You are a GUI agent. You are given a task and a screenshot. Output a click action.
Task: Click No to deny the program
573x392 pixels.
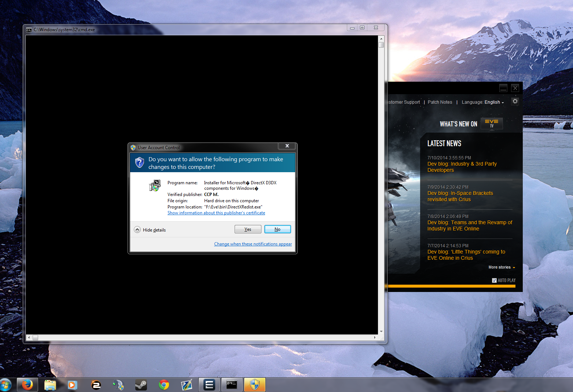(278, 229)
